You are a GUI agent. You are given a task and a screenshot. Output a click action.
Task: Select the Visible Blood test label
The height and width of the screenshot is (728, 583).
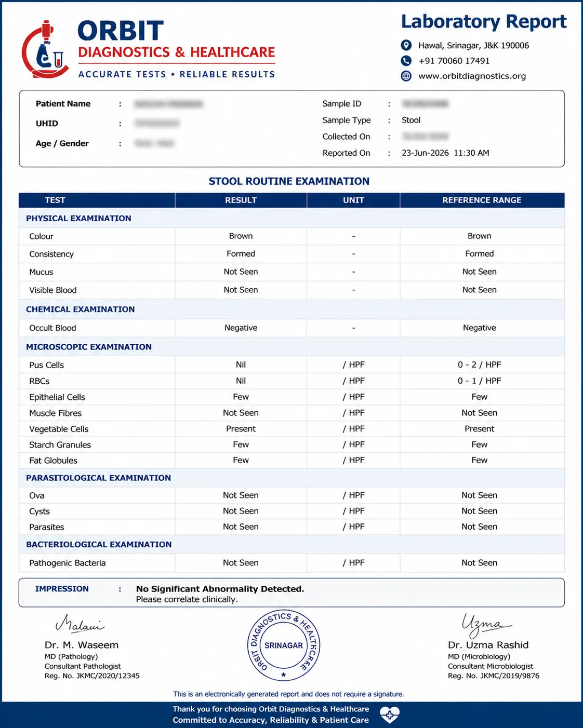click(52, 290)
